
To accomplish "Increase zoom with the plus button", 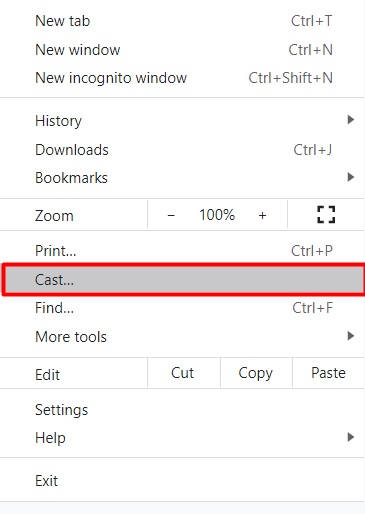I will point(262,215).
